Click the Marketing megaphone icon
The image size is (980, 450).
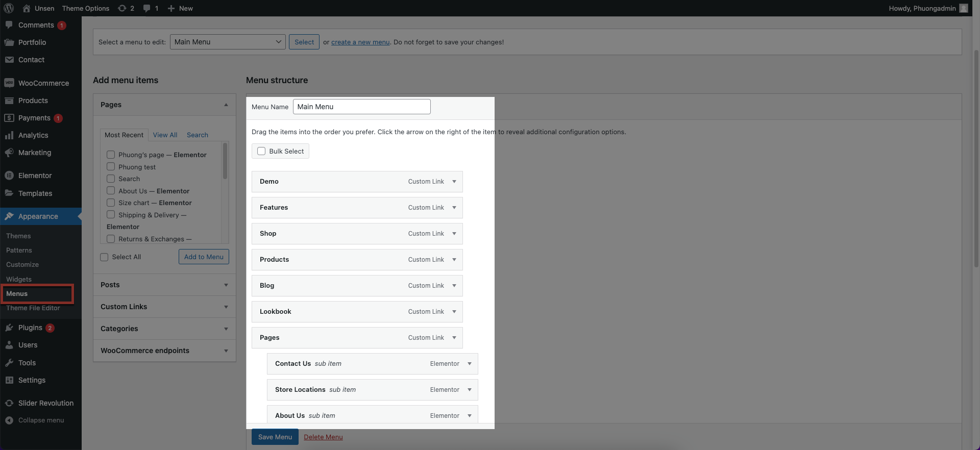point(9,153)
